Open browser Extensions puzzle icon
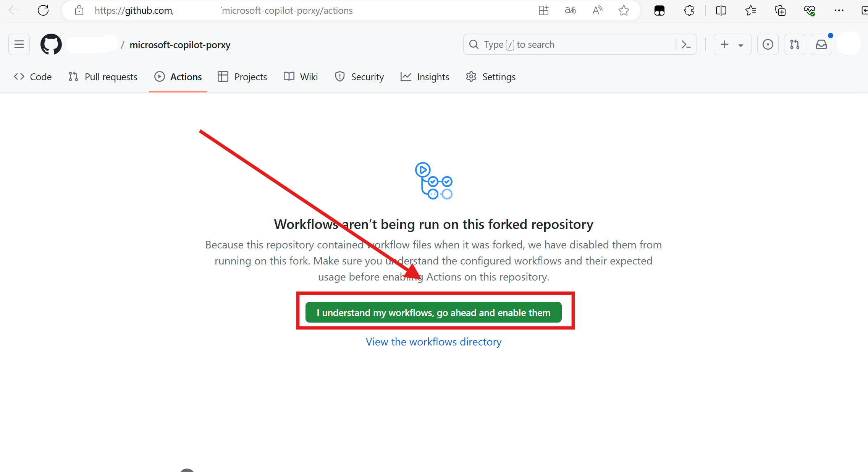Image resolution: width=868 pixels, height=472 pixels. click(x=689, y=10)
